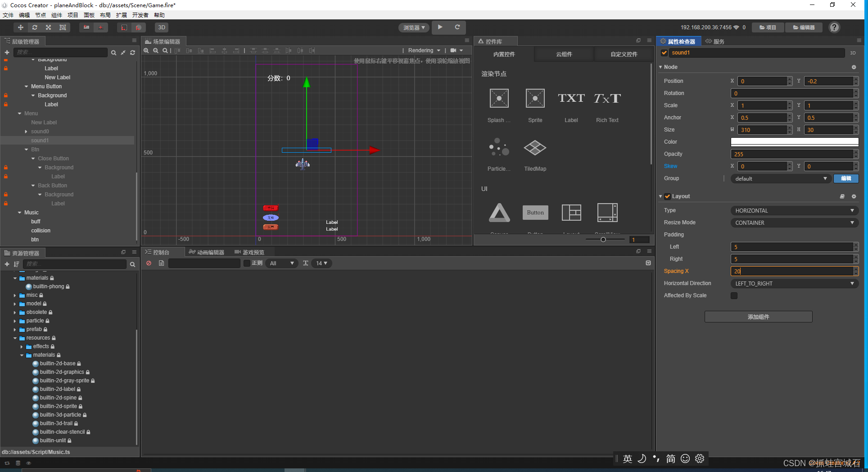Open the 服务 panel tab

click(x=715, y=41)
